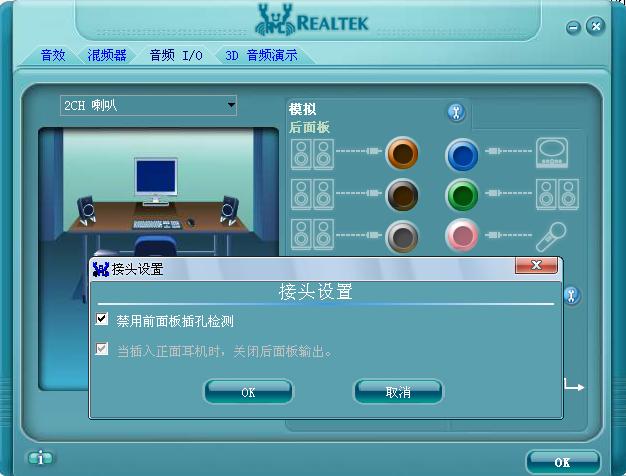This screenshot has height=476, width=626.
Task: Switch to the 3D 音频演示 tab
Action: [x=261, y=55]
